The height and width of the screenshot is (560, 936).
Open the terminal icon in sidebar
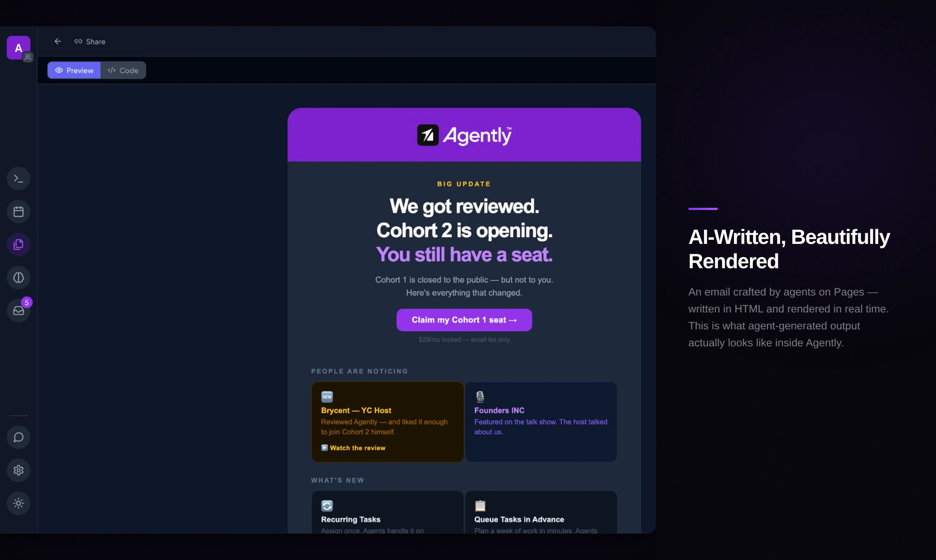point(18,178)
